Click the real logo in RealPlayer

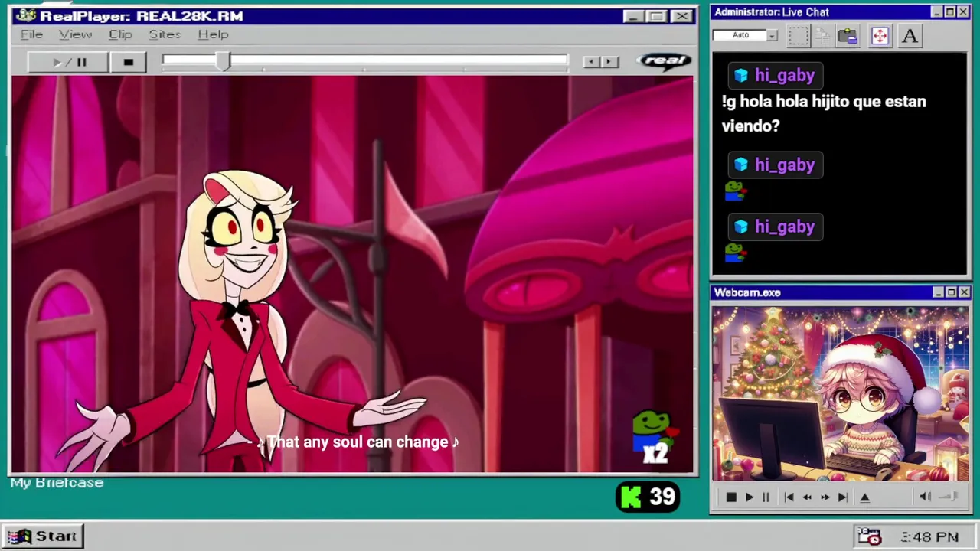[x=664, y=60]
